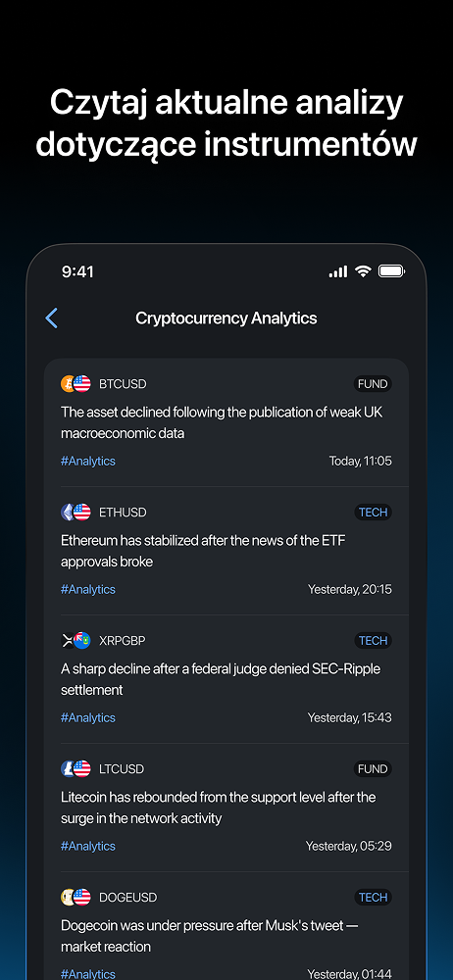The width and height of the screenshot is (453, 980).
Task: Open #Analytics link under ETHUSD article
Action: point(88,589)
